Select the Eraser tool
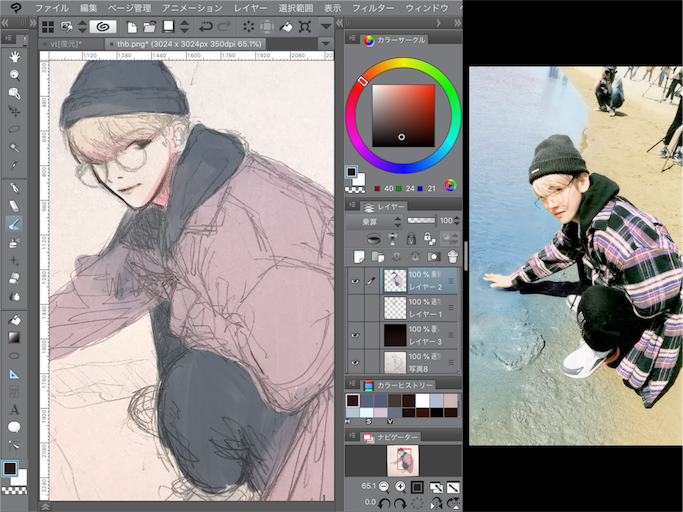The image size is (683, 512). pyautogui.click(x=14, y=278)
